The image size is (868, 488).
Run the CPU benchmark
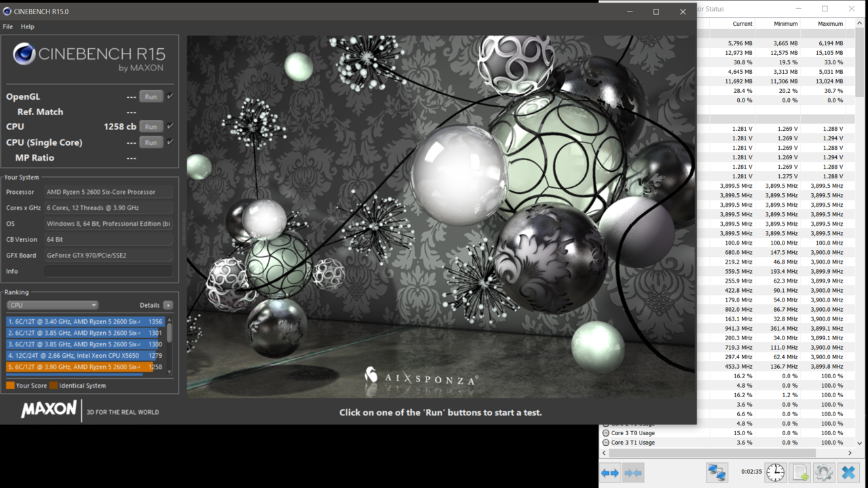[151, 126]
